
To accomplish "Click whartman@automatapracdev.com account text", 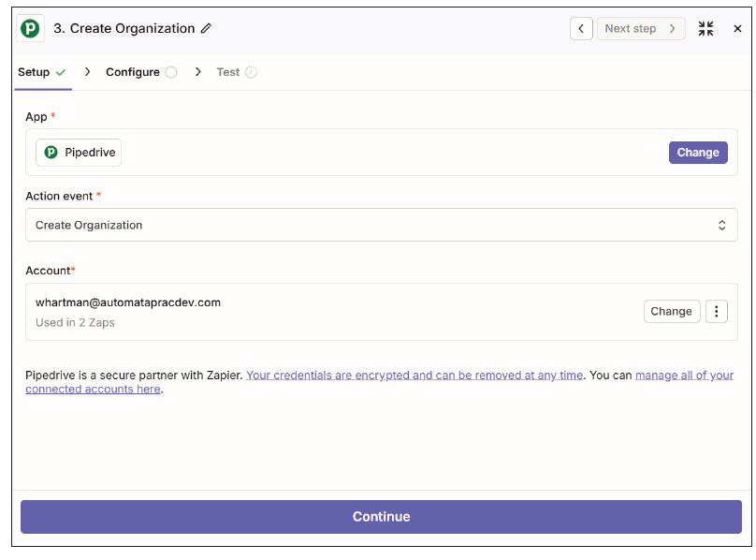I will pyautogui.click(x=128, y=302).
